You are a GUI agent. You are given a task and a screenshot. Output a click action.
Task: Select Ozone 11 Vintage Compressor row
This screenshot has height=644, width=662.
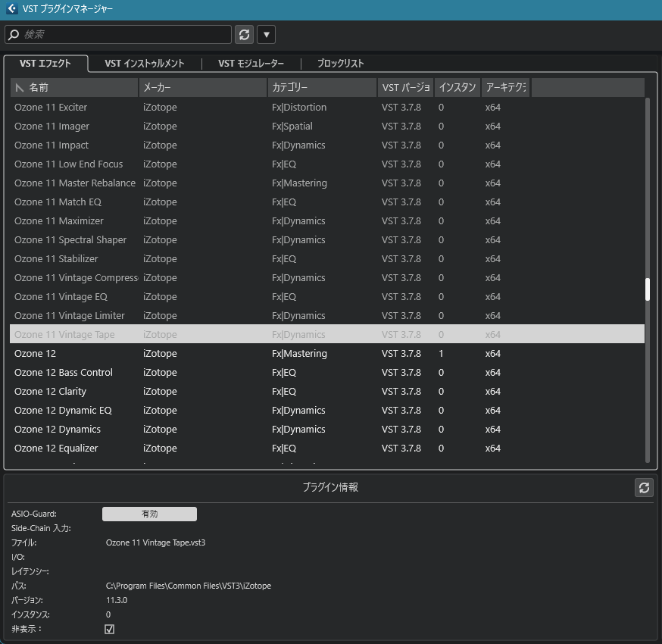(327, 278)
